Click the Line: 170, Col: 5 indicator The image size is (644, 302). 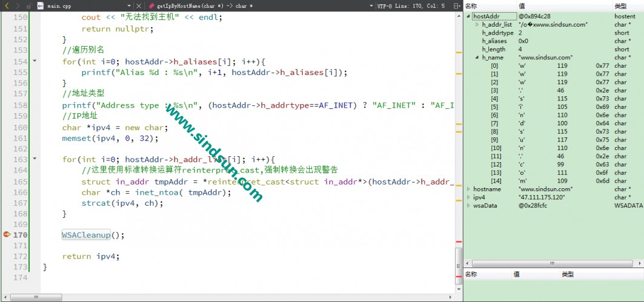click(419, 5)
